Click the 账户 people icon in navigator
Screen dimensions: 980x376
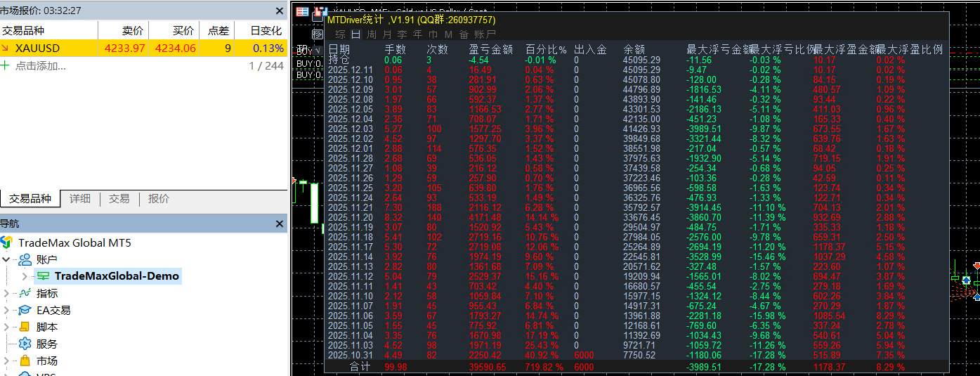pos(25,259)
